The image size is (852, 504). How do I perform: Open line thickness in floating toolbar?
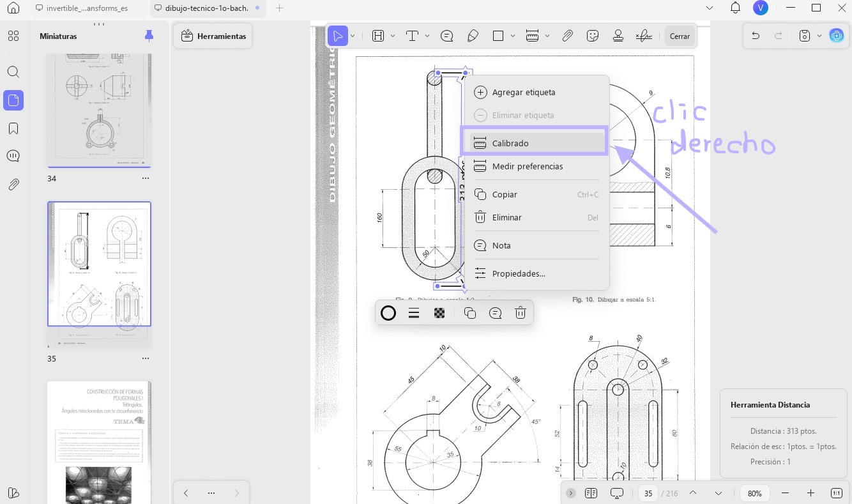pos(414,313)
